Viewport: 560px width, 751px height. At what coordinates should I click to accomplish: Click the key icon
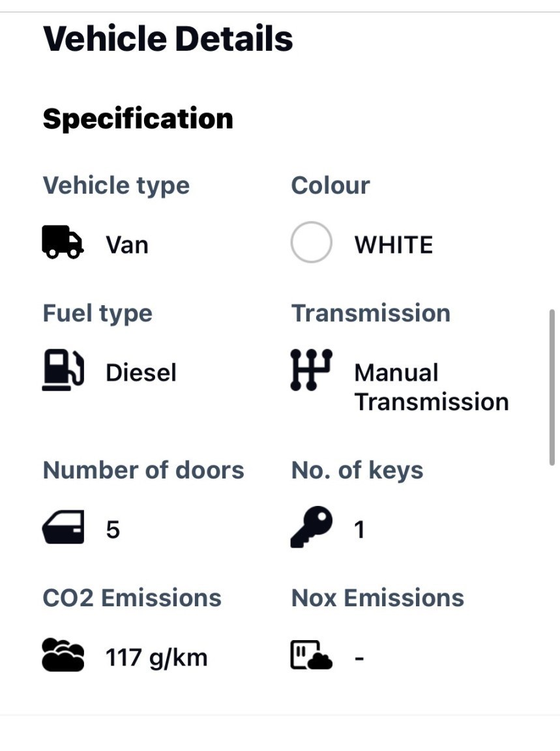point(311,527)
